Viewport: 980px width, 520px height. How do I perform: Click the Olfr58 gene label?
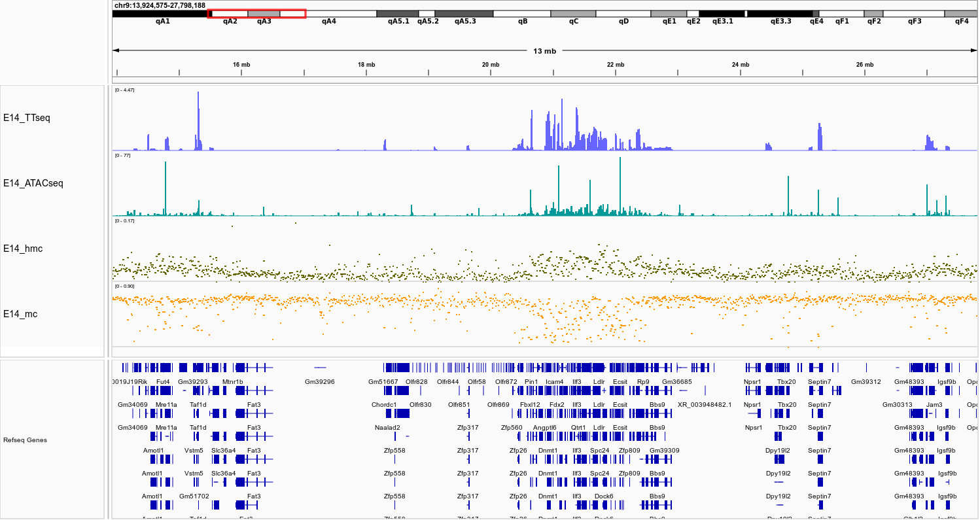click(x=477, y=381)
